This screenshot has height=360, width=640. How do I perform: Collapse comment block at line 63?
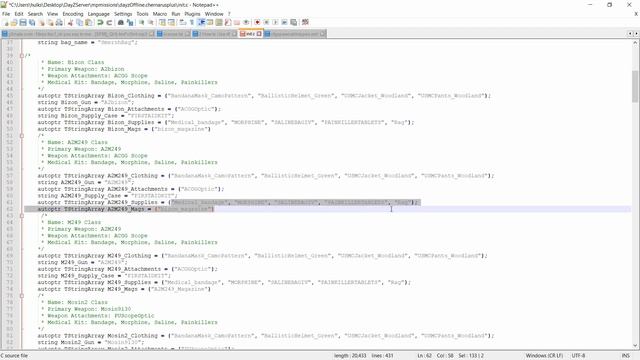[22, 216]
